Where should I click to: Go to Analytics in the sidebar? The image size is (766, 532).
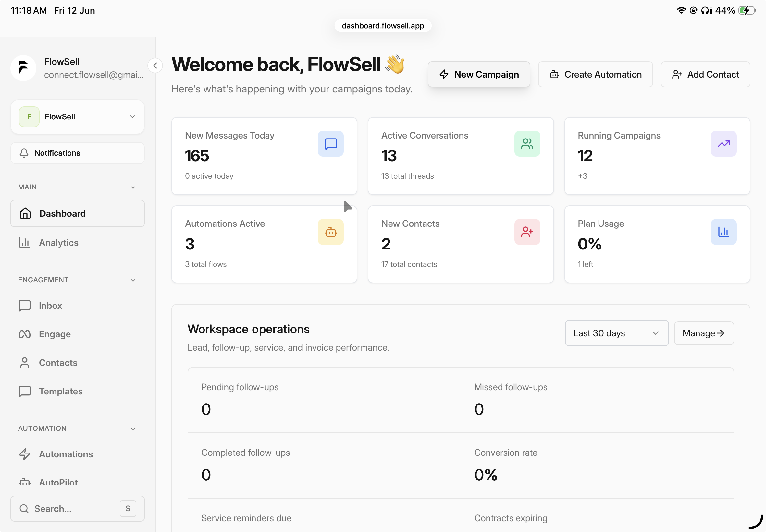pyautogui.click(x=78, y=243)
